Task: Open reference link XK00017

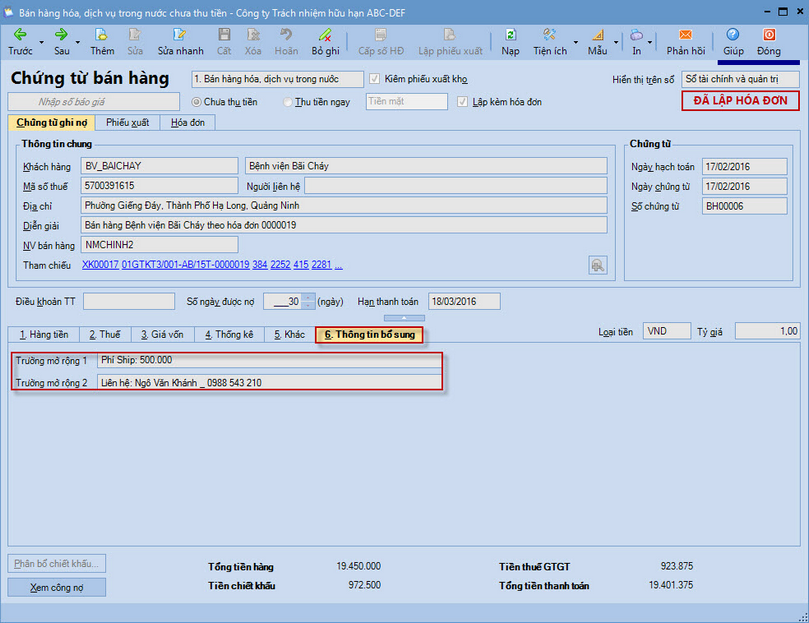Action: point(100,265)
